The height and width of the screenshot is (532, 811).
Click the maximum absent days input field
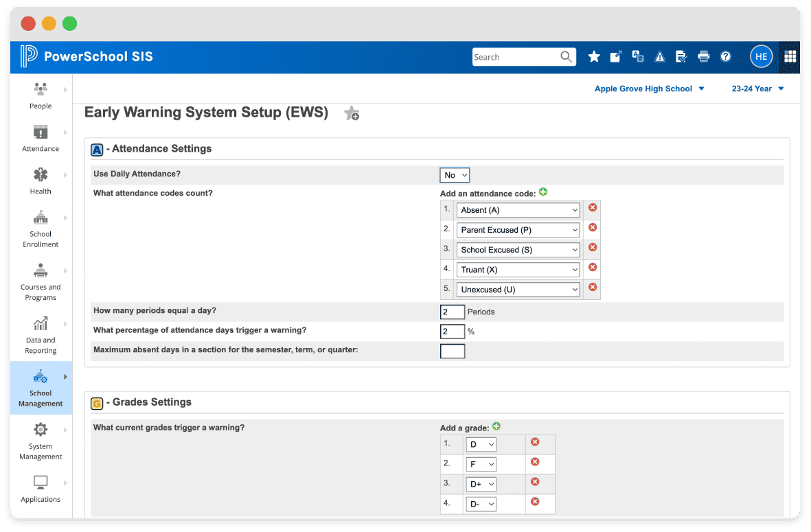click(x=453, y=351)
